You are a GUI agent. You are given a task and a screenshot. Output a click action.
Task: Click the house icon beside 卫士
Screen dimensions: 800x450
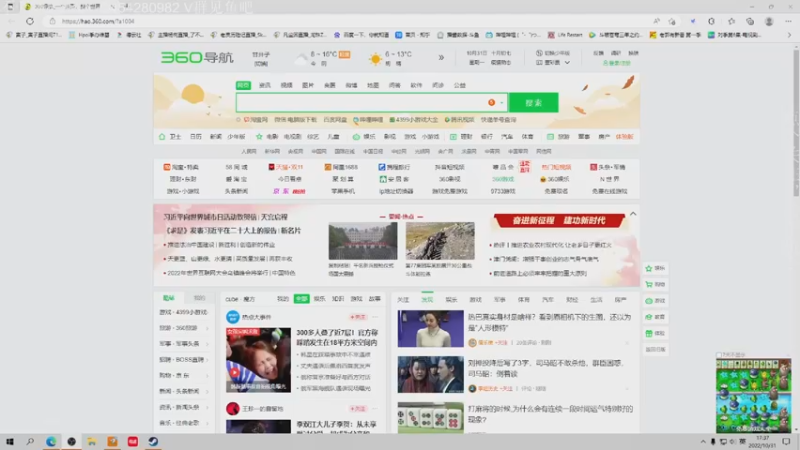[x=162, y=137]
